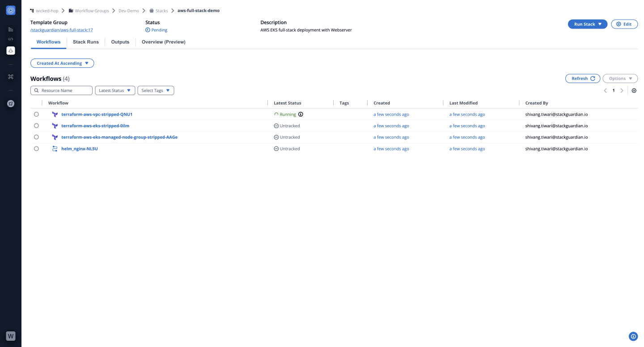This screenshot has width=644, height=347.
Task: Open the Created At Ascending sort dropdown
Action: point(62,63)
